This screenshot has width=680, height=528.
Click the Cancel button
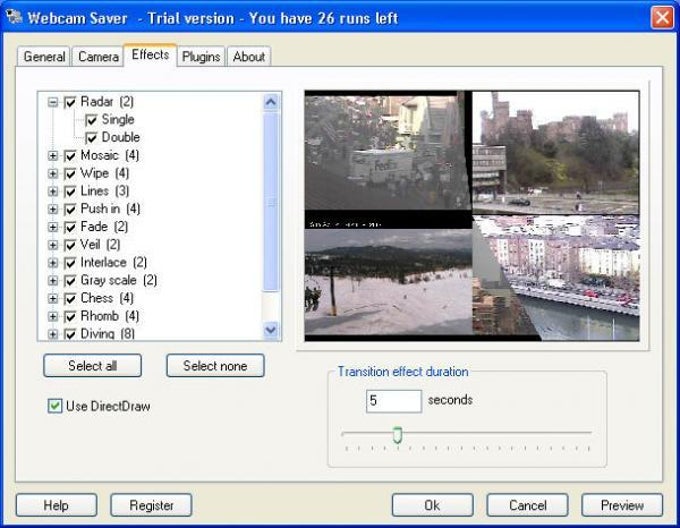(527, 505)
